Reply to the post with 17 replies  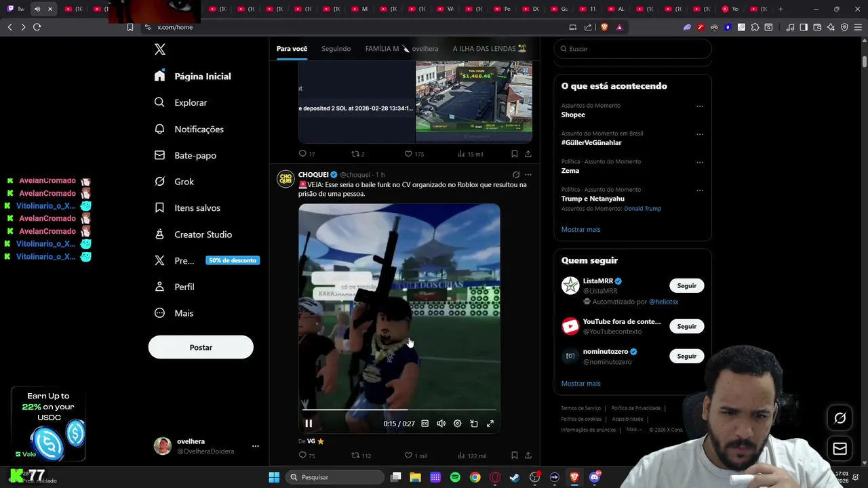(307, 154)
